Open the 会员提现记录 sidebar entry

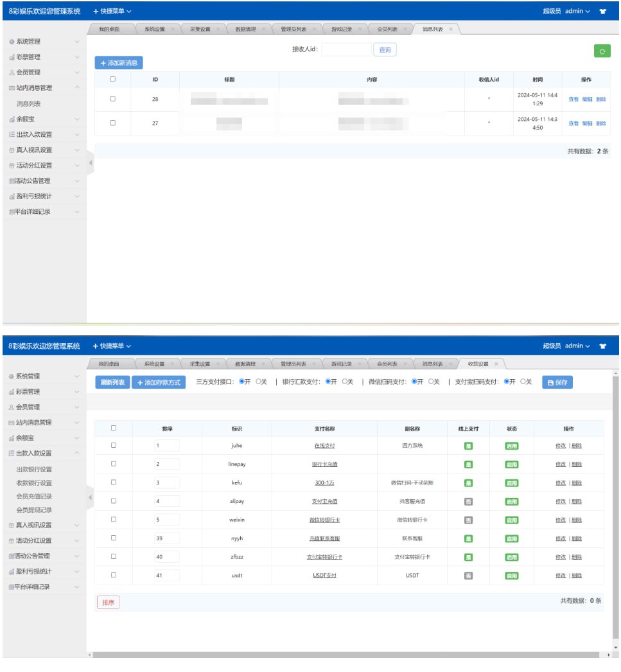[34, 509]
